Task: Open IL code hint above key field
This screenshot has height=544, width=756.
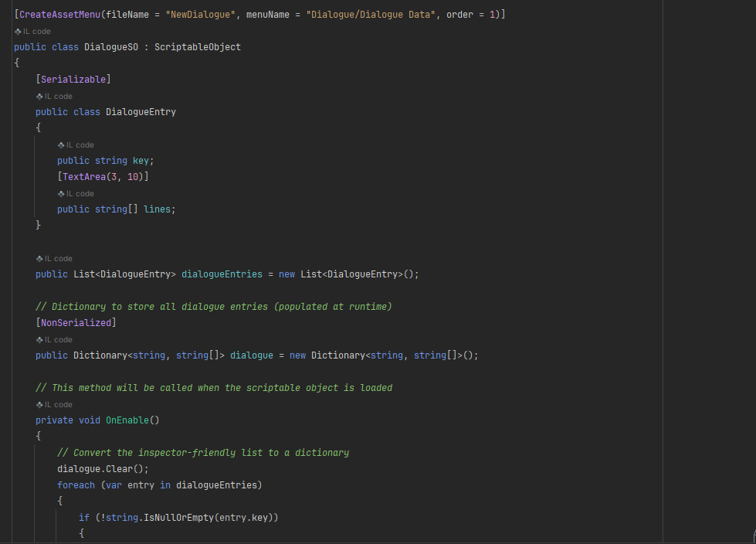Action: 76,145
